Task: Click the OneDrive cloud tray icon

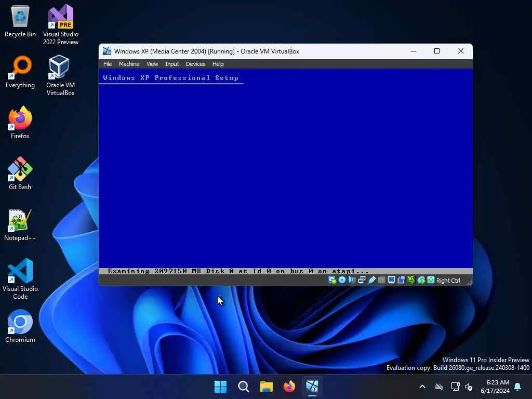Action: [439, 387]
